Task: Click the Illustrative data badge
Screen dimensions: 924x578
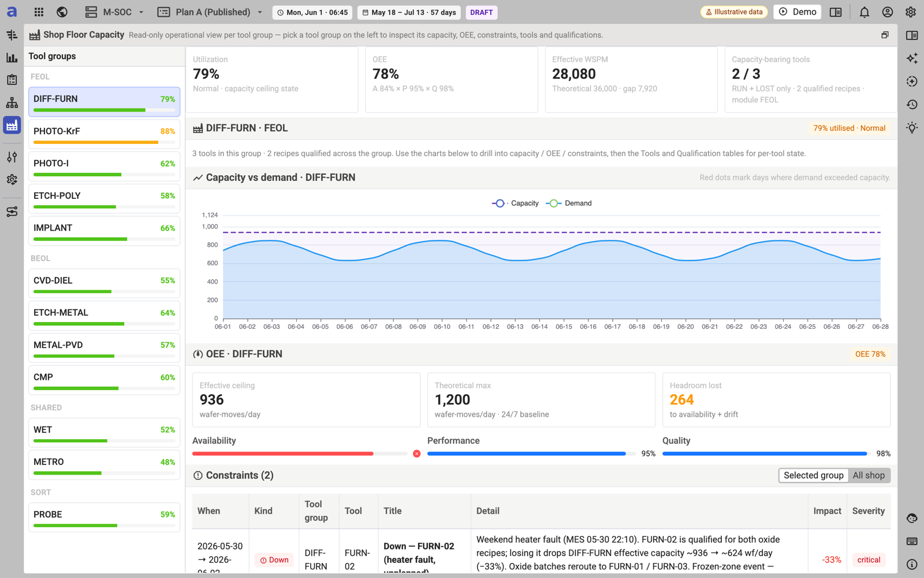Action: [x=734, y=12]
